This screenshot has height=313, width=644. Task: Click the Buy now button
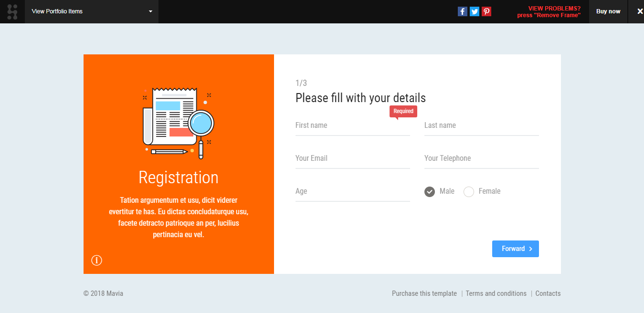(608, 11)
